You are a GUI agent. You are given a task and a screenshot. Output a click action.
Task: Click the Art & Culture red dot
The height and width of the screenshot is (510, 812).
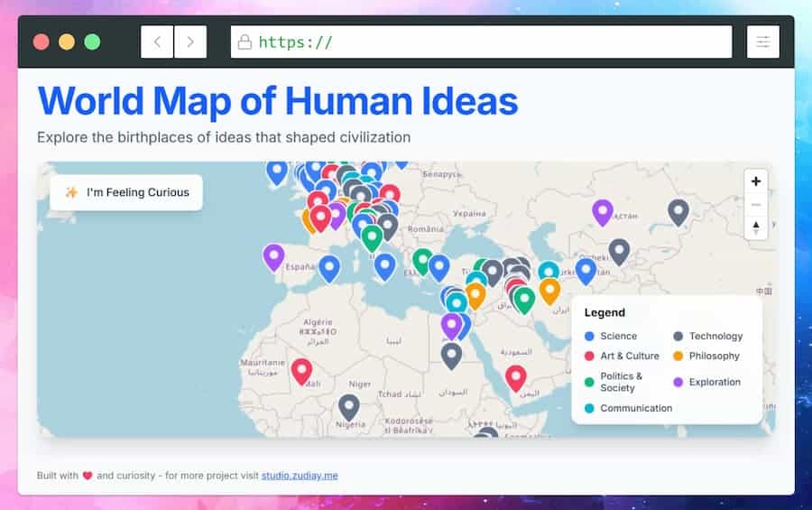[589, 356]
